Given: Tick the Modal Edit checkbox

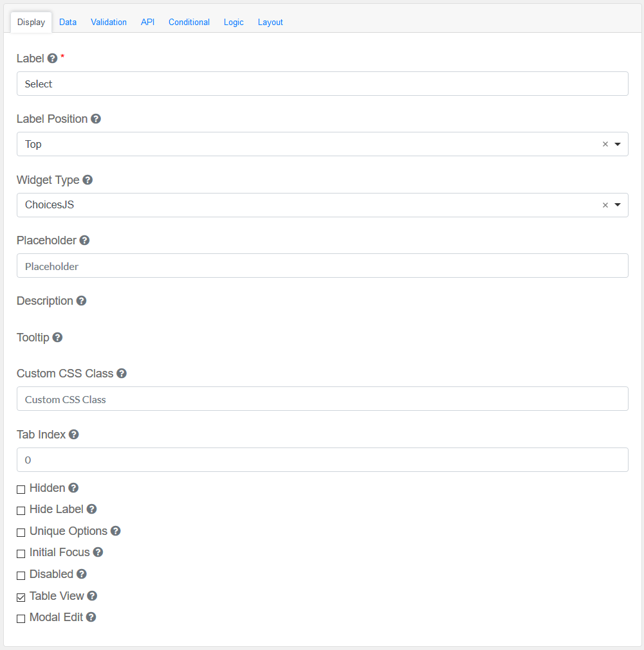Looking at the screenshot, I should [x=21, y=618].
